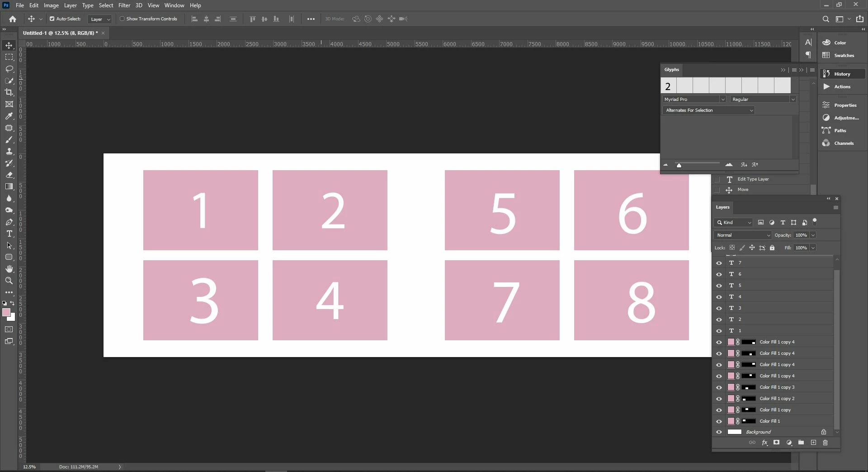Select the Rectangular Marquee tool
Viewport: 868px width, 472px height.
[x=9, y=57]
